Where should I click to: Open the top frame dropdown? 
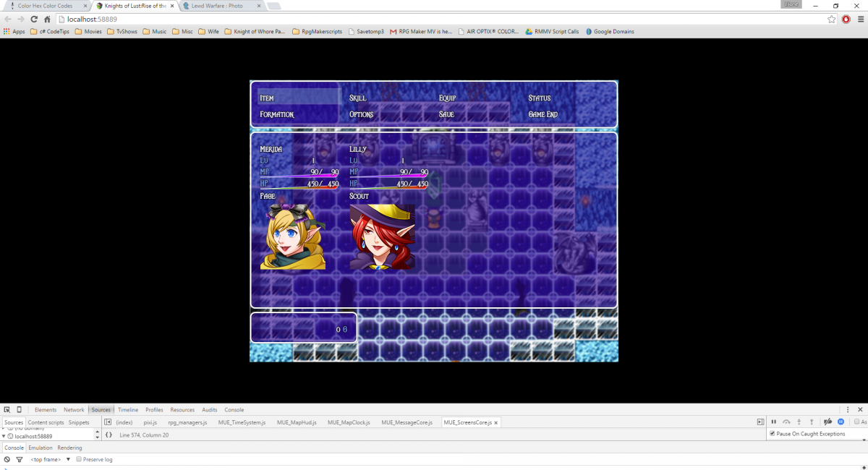50,459
